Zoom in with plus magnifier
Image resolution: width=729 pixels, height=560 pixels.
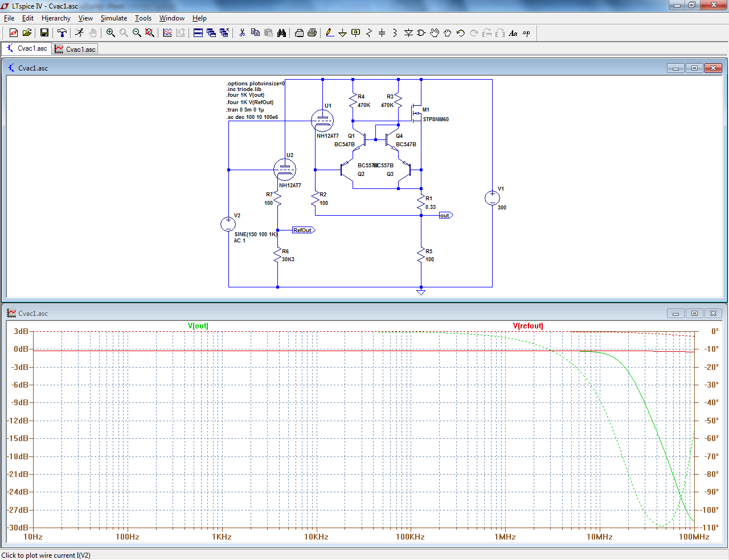coord(110,33)
